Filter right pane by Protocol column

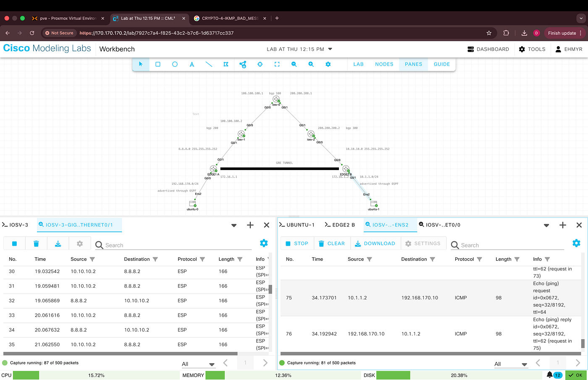coord(480,259)
